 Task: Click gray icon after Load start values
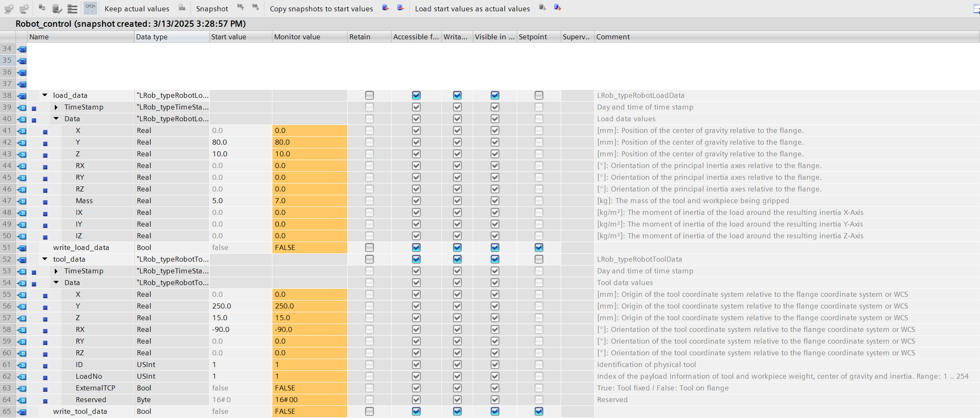[x=543, y=8]
